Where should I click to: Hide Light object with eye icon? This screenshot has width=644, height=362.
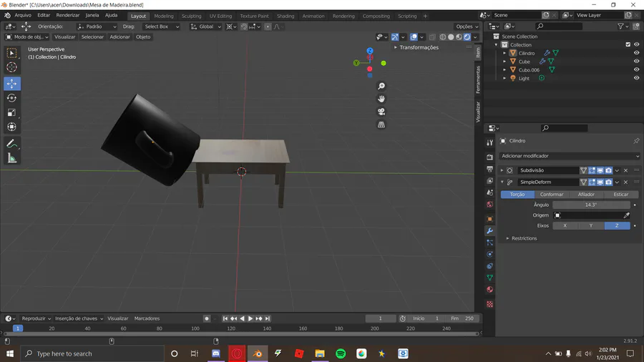pyautogui.click(x=637, y=78)
